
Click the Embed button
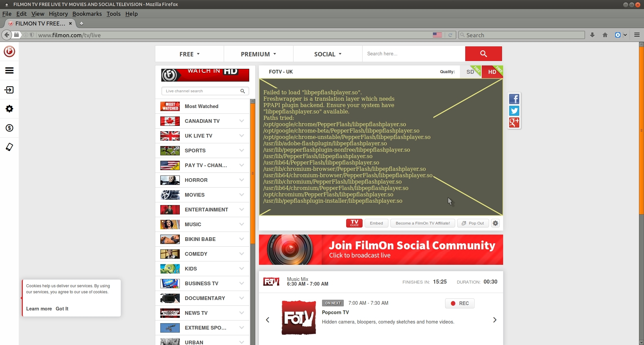pyautogui.click(x=376, y=223)
